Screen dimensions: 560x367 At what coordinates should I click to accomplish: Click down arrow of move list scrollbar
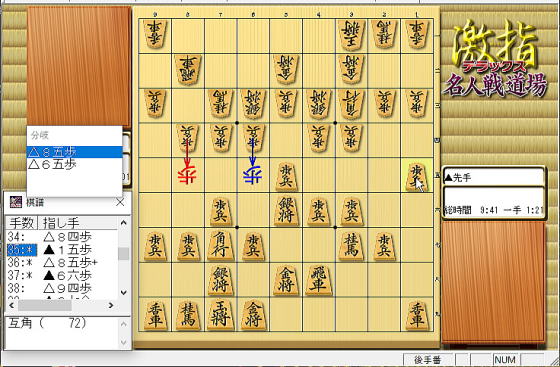click(124, 292)
